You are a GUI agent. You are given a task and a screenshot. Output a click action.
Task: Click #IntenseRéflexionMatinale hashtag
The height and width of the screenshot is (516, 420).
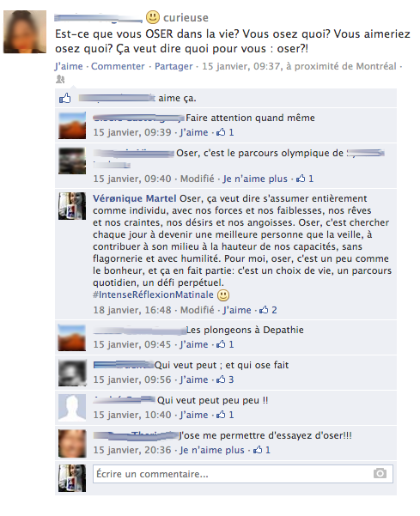[153, 294]
